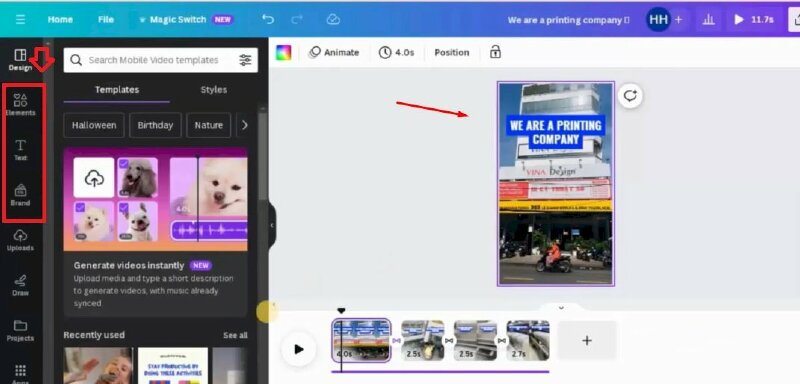This screenshot has height=384, width=800.
Task: Open Stay Productive recent template thumbnail
Action: (x=173, y=365)
